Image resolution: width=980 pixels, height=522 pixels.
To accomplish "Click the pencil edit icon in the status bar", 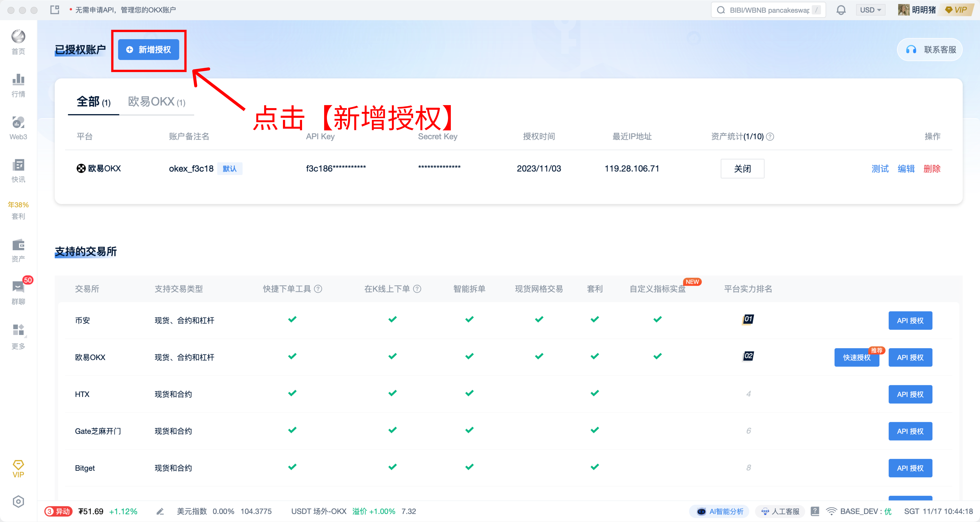I will tap(160, 511).
